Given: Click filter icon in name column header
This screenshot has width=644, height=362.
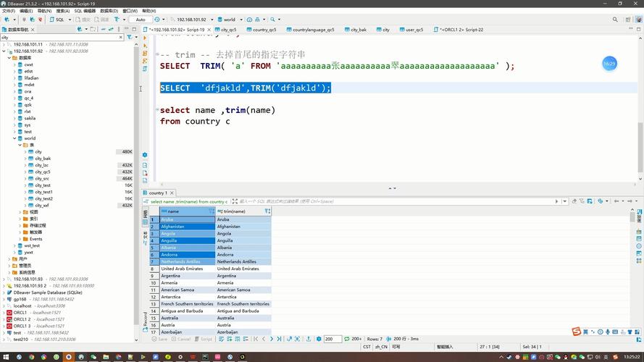Looking at the screenshot, I should [212, 211].
